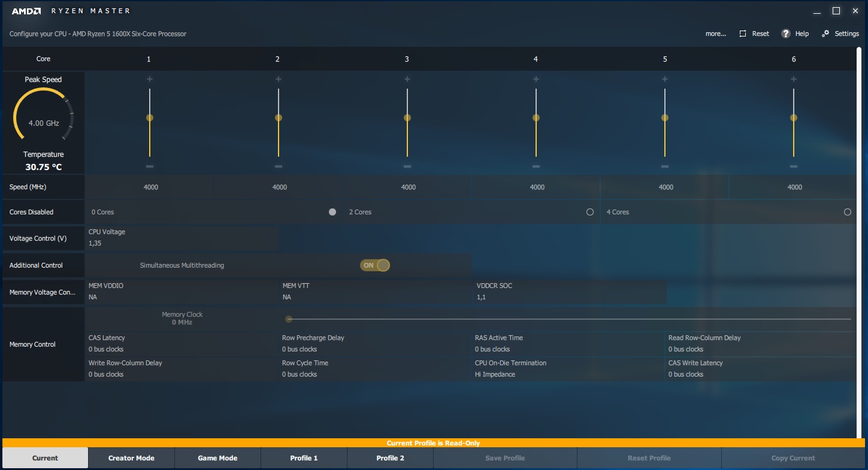The height and width of the screenshot is (470, 868).
Task: Select 0 Cores disabled radio button
Action: point(332,212)
